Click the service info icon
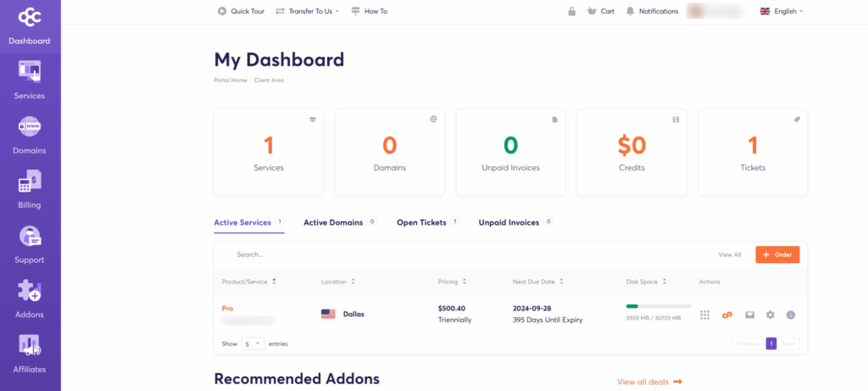868x391 pixels. tap(790, 315)
